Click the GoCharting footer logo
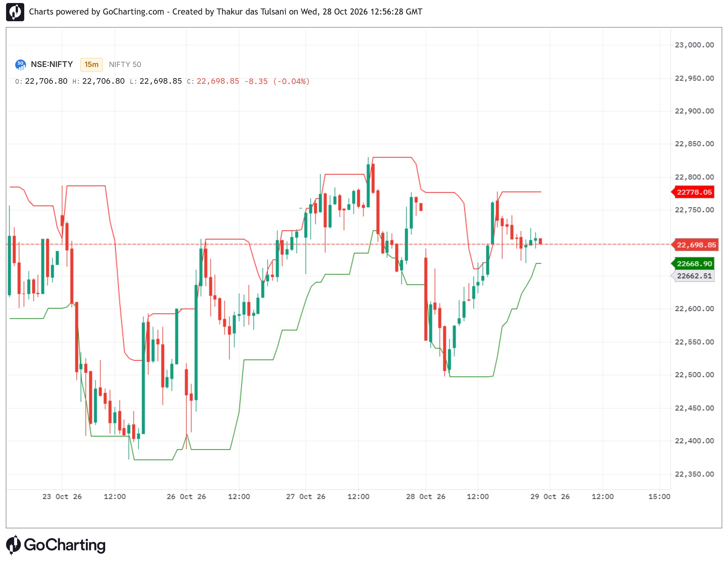728x562 pixels. (x=56, y=545)
